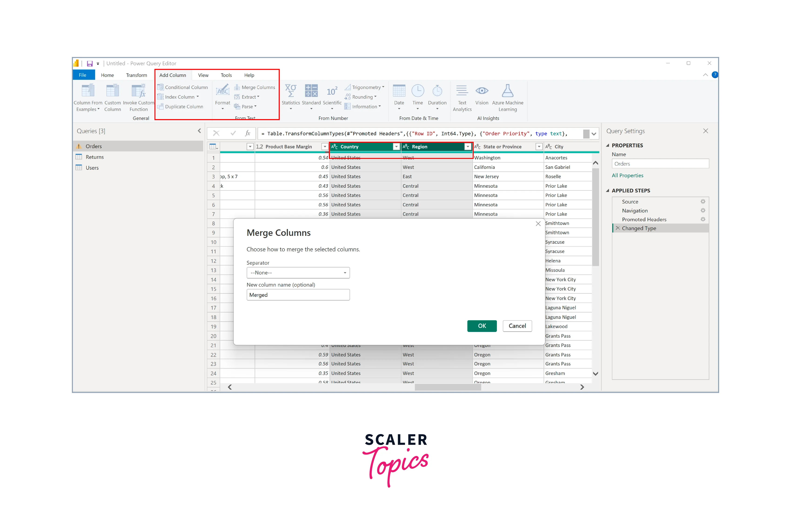The height and width of the screenshot is (532, 791).
Task: Click the New column name field
Action: [298, 295]
